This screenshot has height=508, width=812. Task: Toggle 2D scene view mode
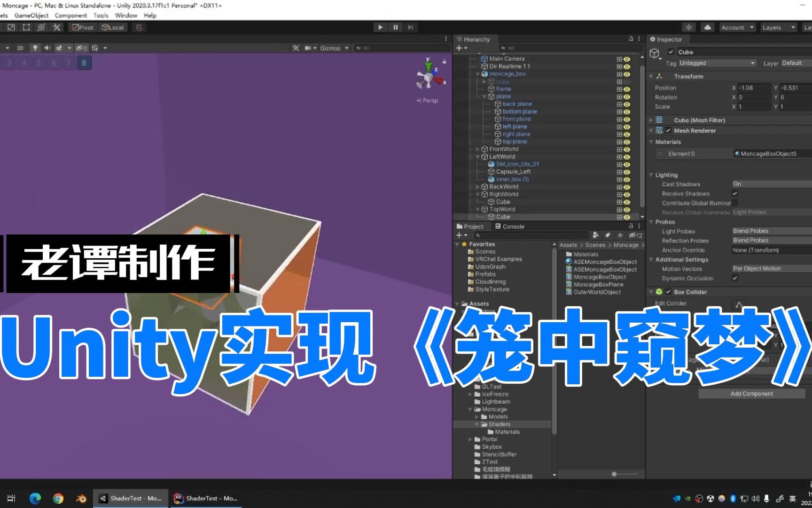coord(20,48)
